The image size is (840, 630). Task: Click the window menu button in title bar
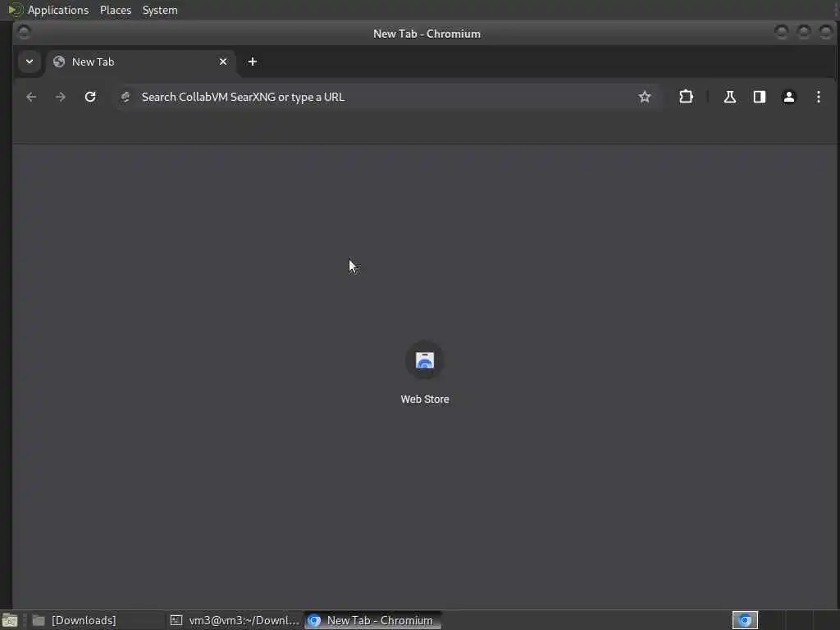[x=24, y=33]
